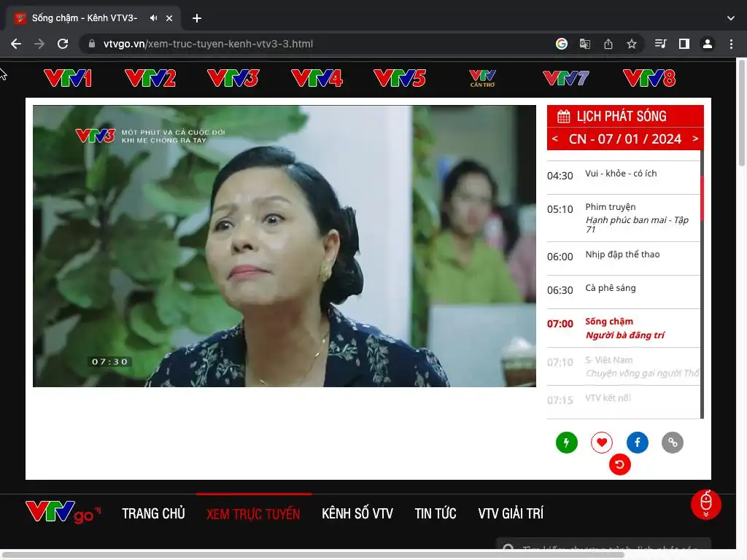This screenshot has height=560, width=747.
Task: Reload the current page
Action: coord(63,44)
